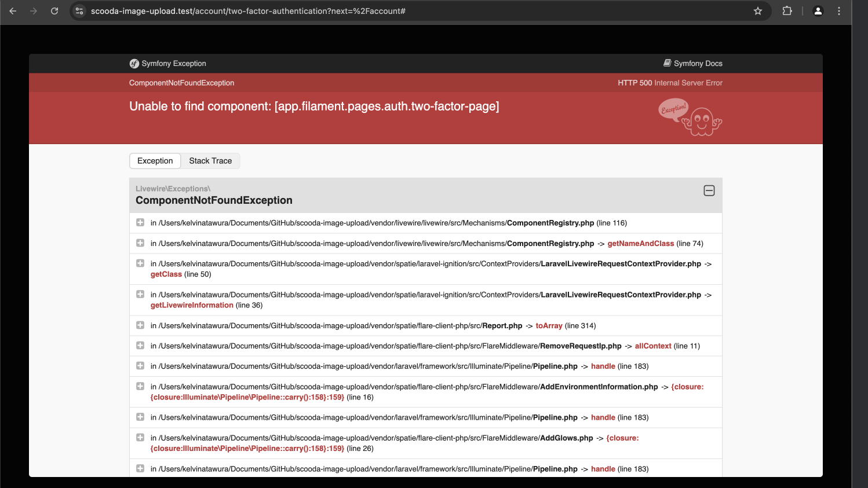Click the LaravelLivewireRequestContextProvider.php line 50 filename
The width and height of the screenshot is (868, 488).
[621, 264]
